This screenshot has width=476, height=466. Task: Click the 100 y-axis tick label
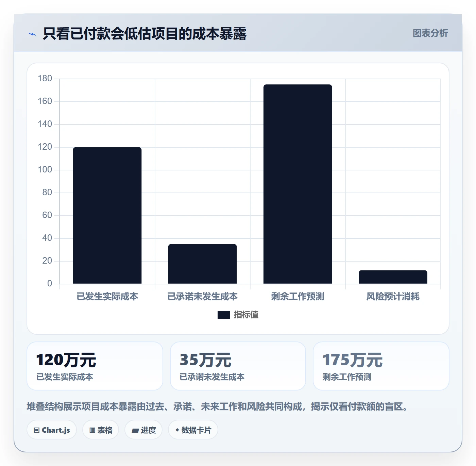[x=45, y=170]
